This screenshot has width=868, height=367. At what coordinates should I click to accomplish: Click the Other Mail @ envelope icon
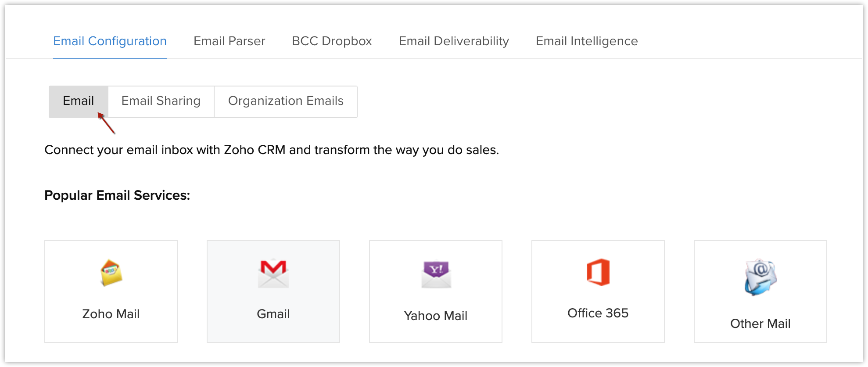[760, 277]
